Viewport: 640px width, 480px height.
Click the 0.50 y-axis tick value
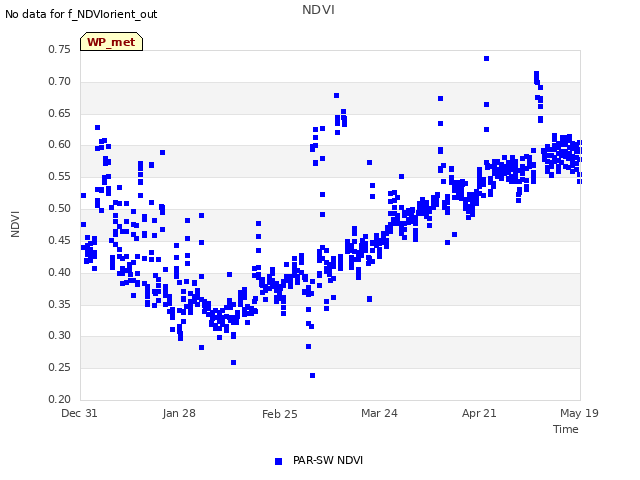click(60, 208)
